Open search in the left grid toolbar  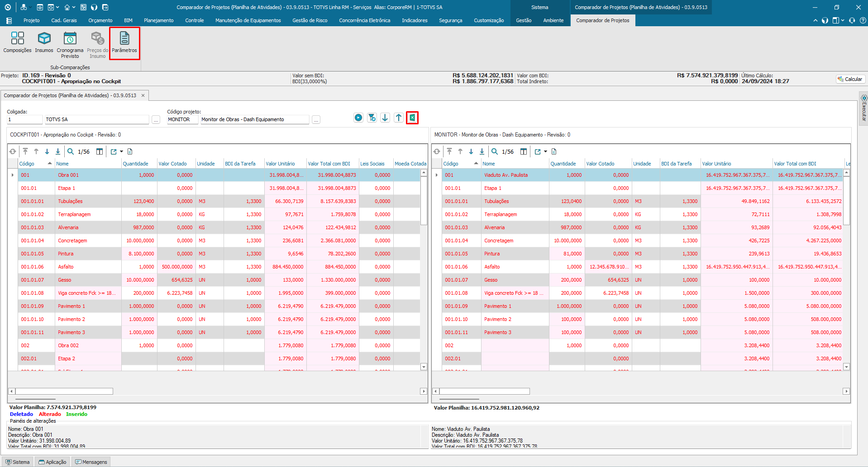(71, 151)
